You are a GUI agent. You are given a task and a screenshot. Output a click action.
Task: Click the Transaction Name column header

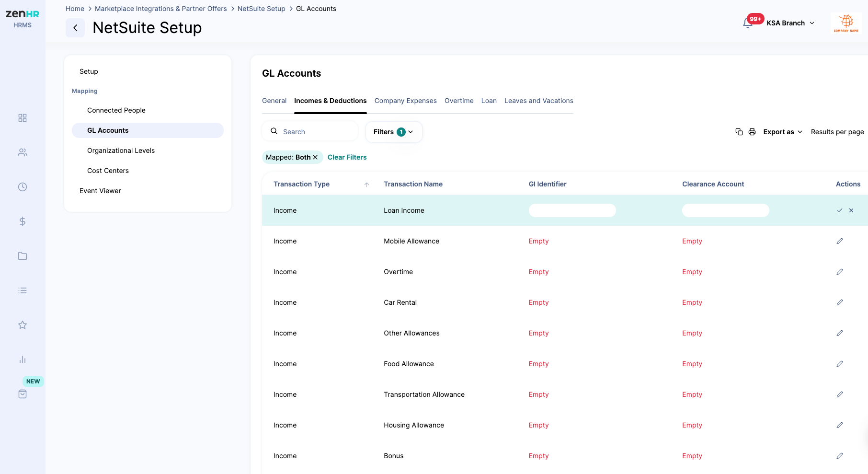(413, 184)
